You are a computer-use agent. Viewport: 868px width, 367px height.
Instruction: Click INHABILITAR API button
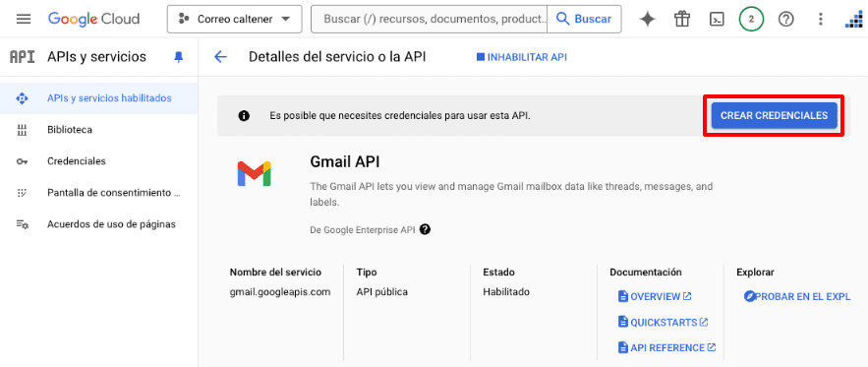(521, 57)
